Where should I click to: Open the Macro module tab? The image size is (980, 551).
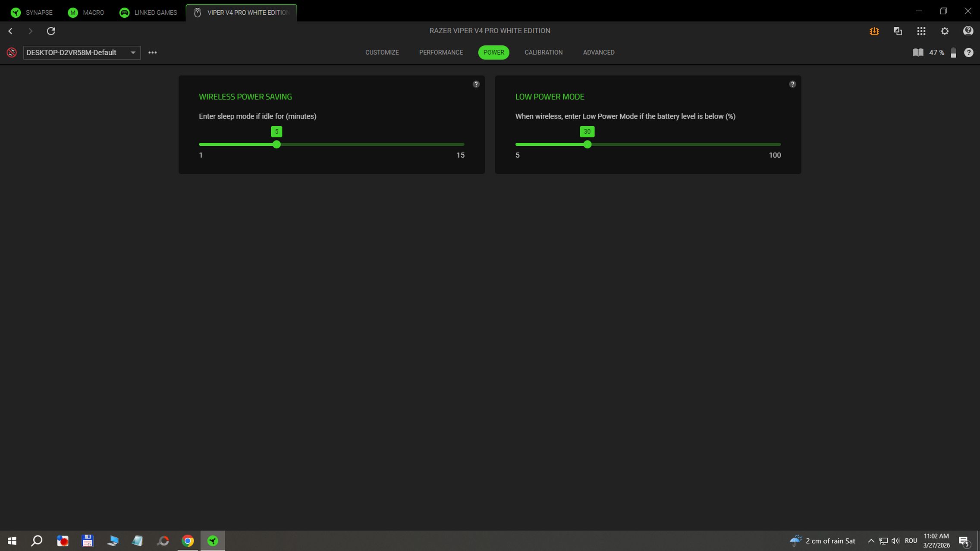[86, 13]
